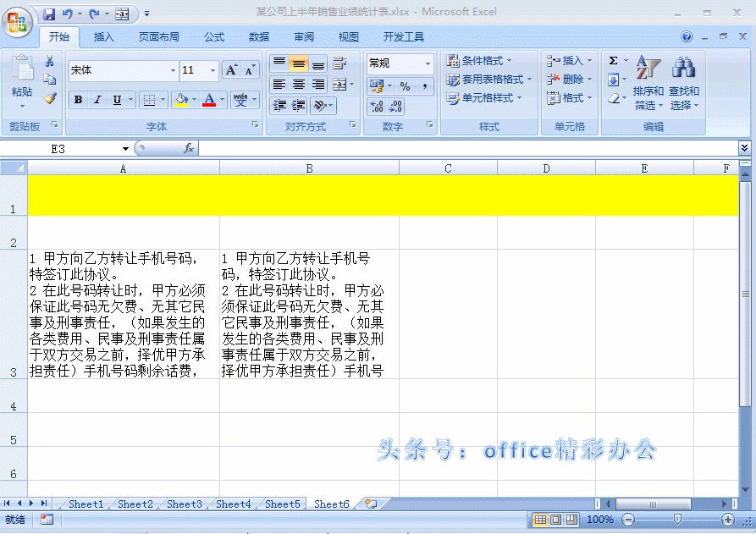Click the zoom slider handle
Screen dimensions: 756x534
(x=677, y=519)
